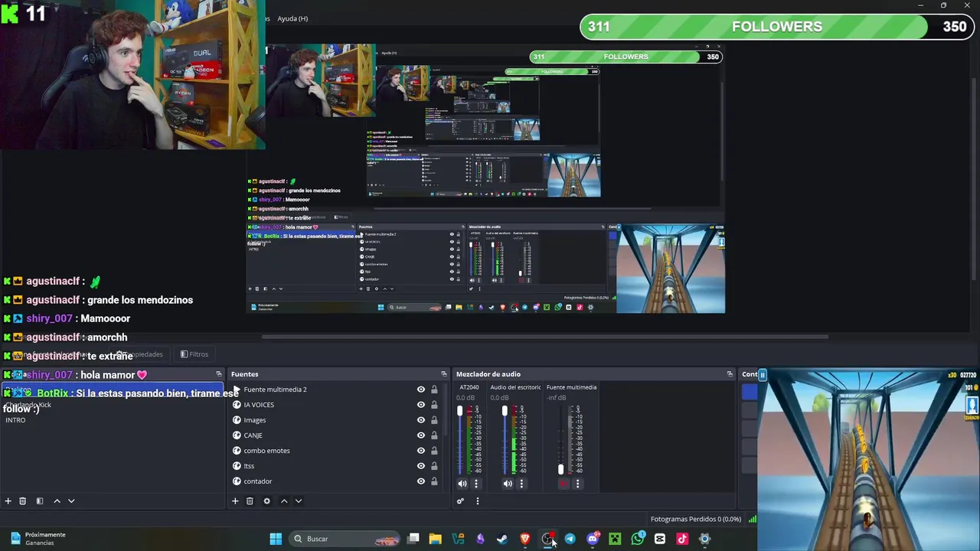This screenshot has height=551, width=980.
Task: Open WhatsApp from the taskbar
Action: tap(638, 539)
